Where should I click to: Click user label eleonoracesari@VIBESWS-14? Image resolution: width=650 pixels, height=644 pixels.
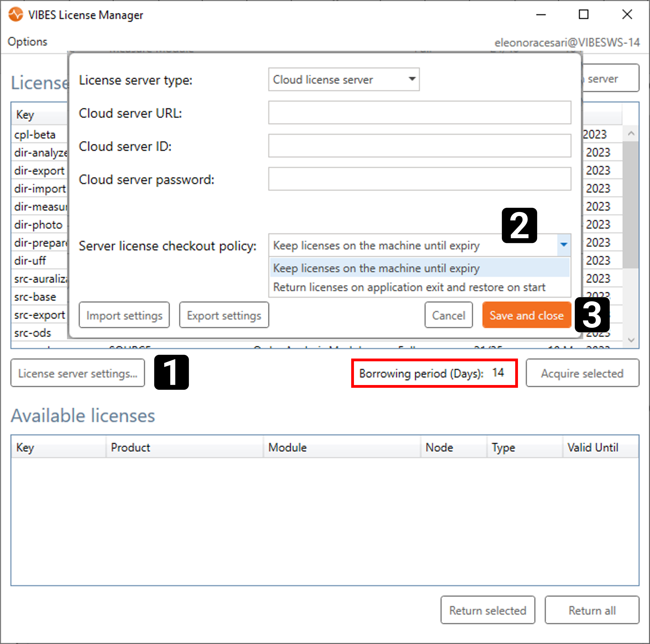567,42
